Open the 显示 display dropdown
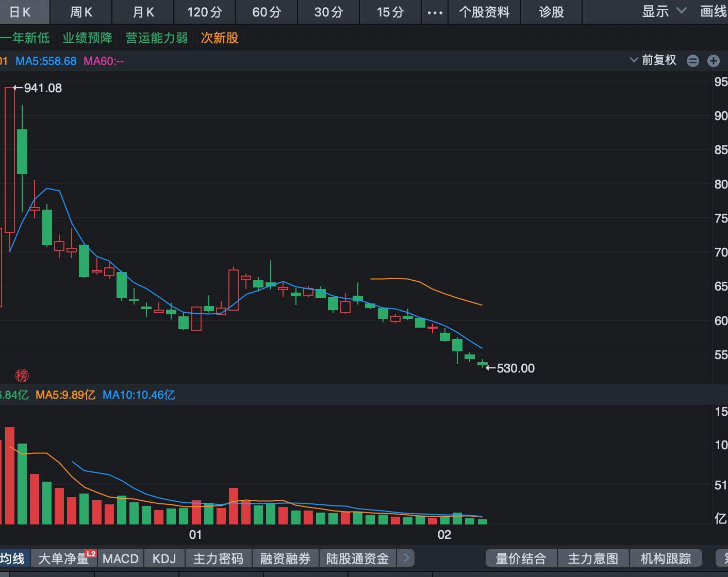Screen dimensions: 728x577 (664, 11)
